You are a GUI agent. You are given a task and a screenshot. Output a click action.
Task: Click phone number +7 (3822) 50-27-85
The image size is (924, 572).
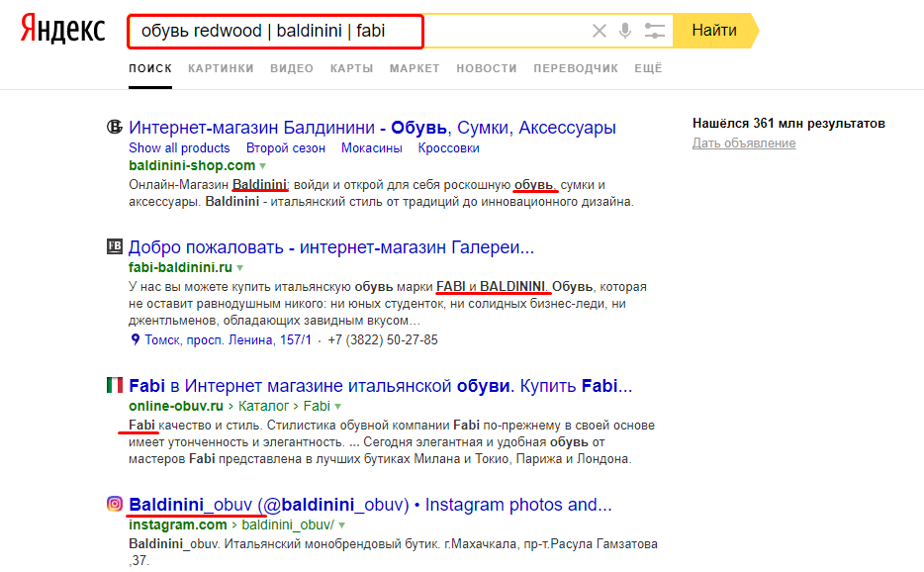click(383, 340)
